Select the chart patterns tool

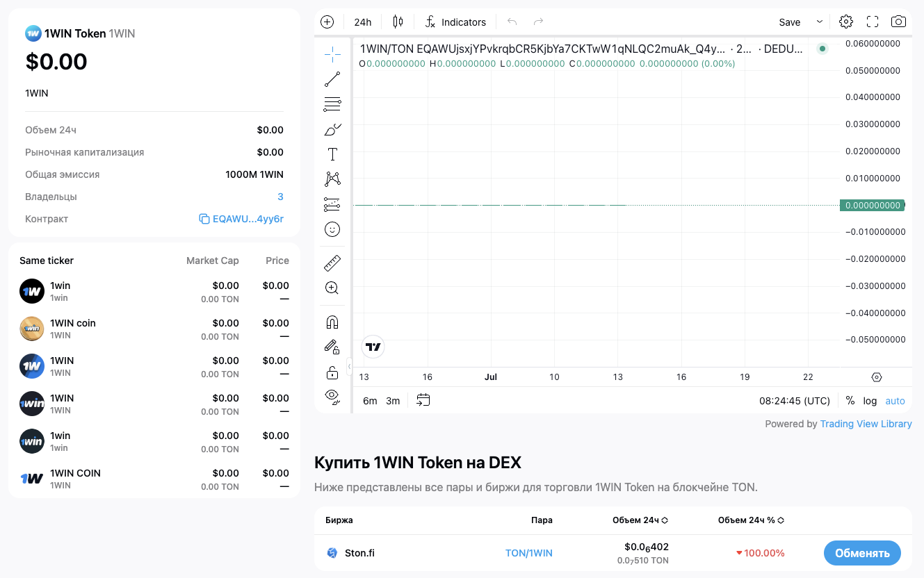[x=332, y=179]
